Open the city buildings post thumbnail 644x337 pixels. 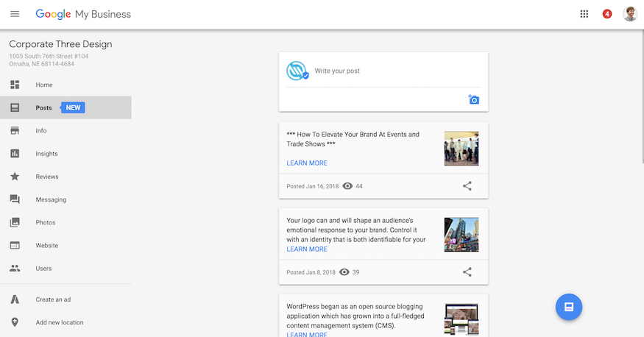click(461, 235)
